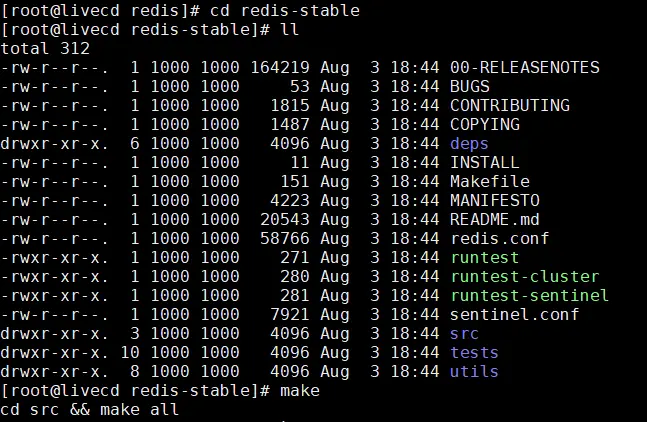Select the permissions string of the runtest-sentinel row
This screenshot has height=422, width=647.
[54, 295]
